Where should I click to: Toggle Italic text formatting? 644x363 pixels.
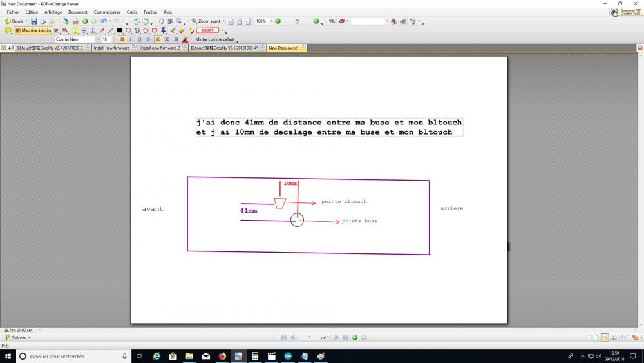pos(131,39)
